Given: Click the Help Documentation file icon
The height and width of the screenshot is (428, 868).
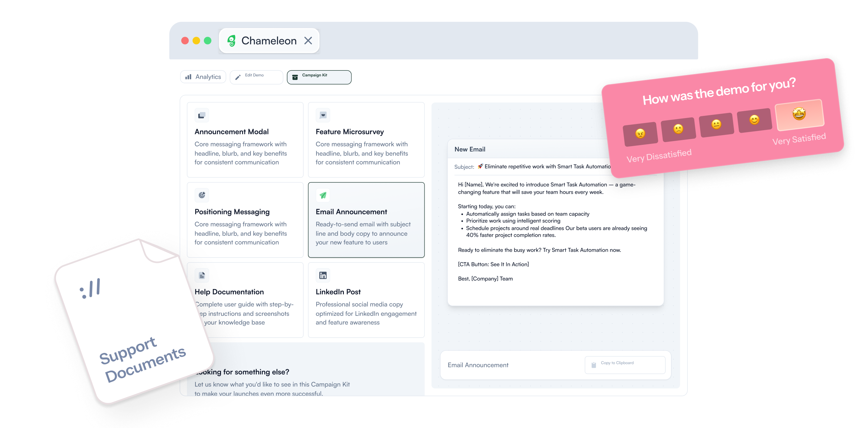Looking at the screenshot, I should pos(201,275).
